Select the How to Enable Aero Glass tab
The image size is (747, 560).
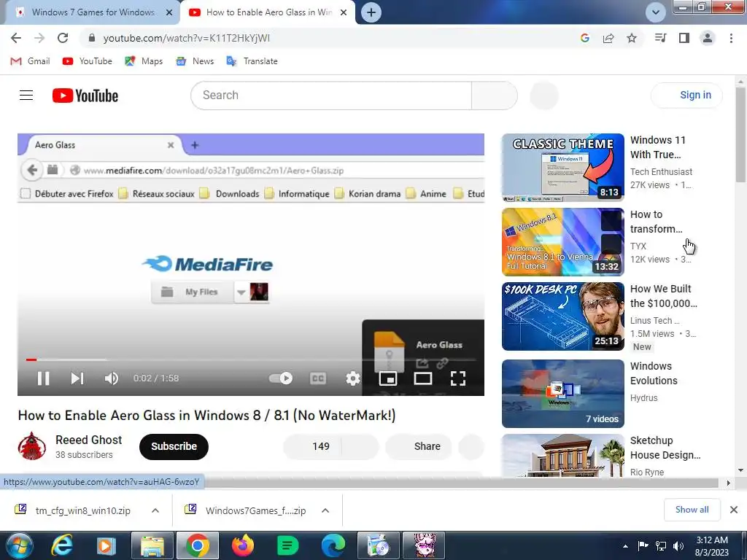[268, 12]
